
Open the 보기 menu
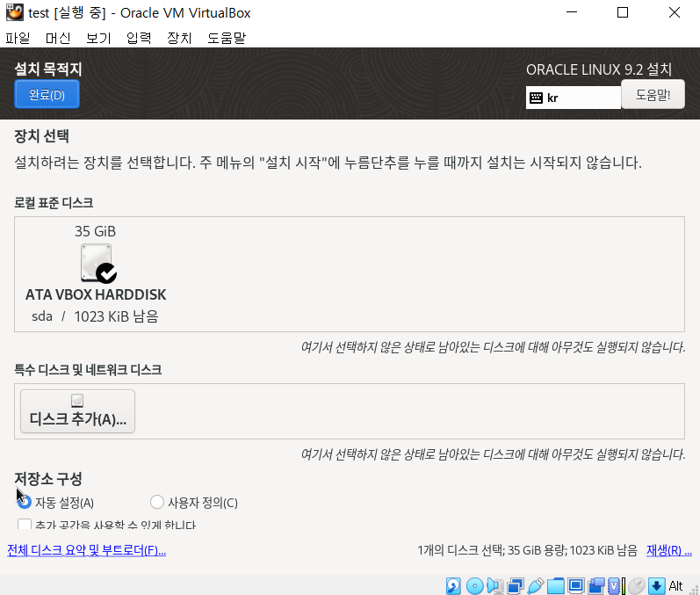tap(98, 38)
